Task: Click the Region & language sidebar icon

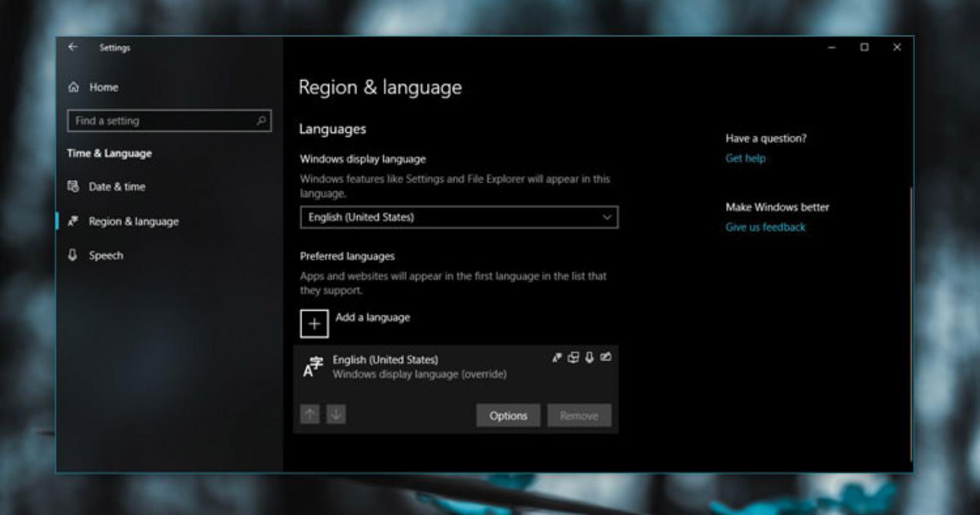Action: coord(73,221)
